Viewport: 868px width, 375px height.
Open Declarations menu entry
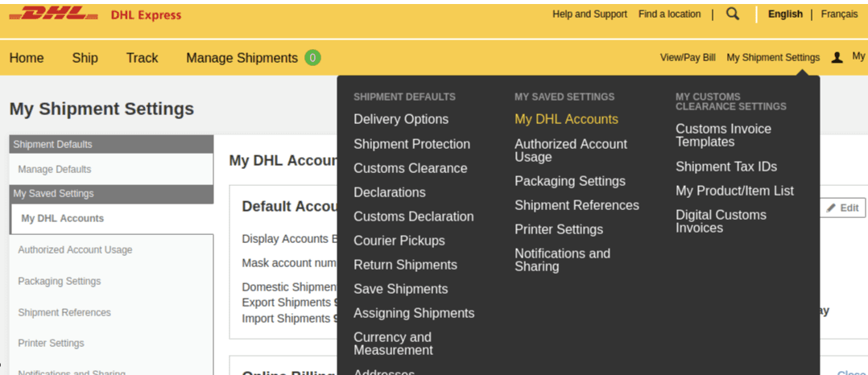click(390, 192)
